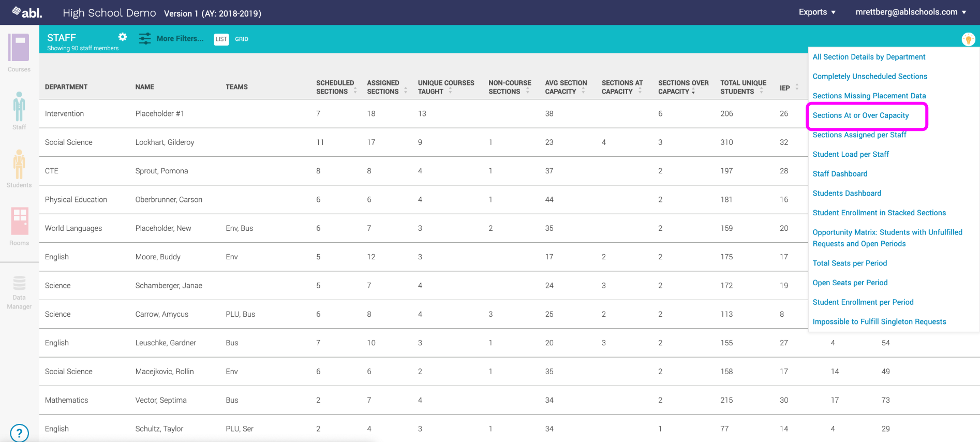This screenshot has width=980, height=442.
Task: Open the help question mark icon
Action: pyautogui.click(x=19, y=433)
